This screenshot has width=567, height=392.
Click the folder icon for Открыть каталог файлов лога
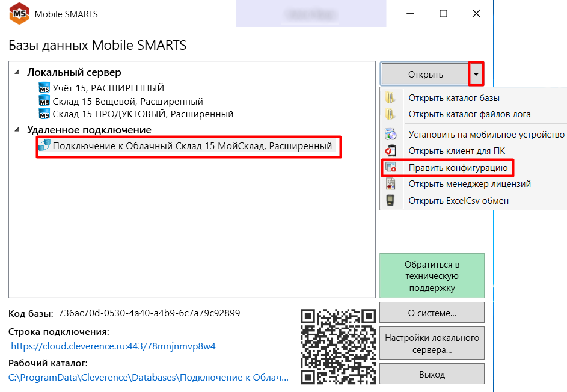(x=390, y=114)
